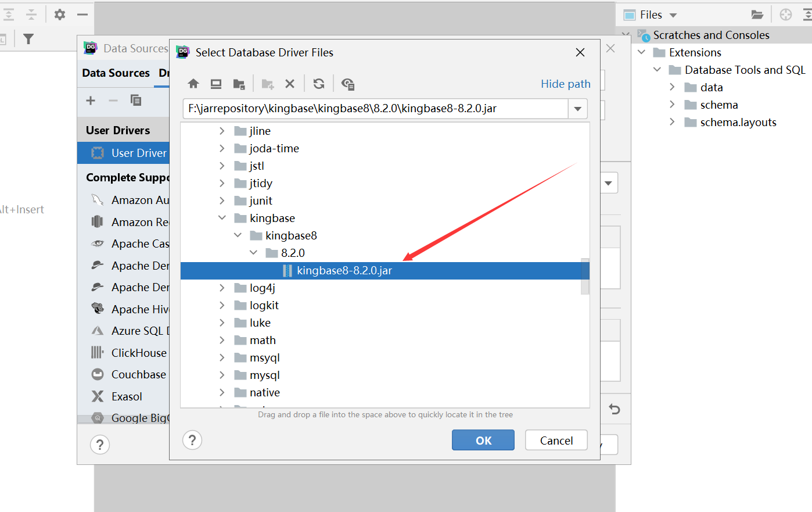Collapse the 8.2.0 folder
Image resolution: width=812 pixels, height=512 pixels.
pyautogui.click(x=253, y=253)
